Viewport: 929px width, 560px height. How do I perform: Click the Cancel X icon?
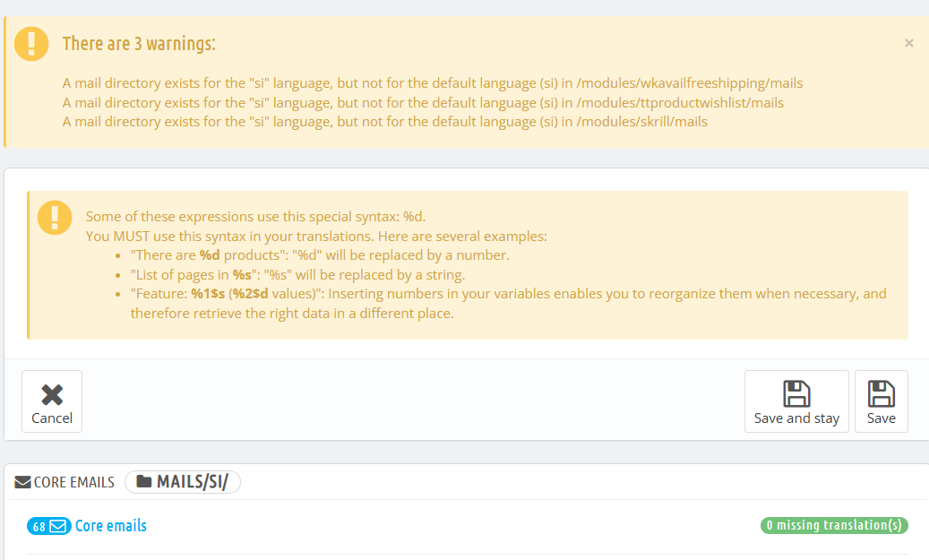52,394
